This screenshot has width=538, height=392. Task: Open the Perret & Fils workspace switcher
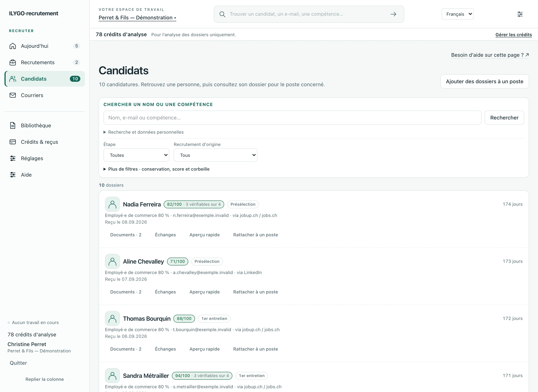pyautogui.click(x=137, y=18)
